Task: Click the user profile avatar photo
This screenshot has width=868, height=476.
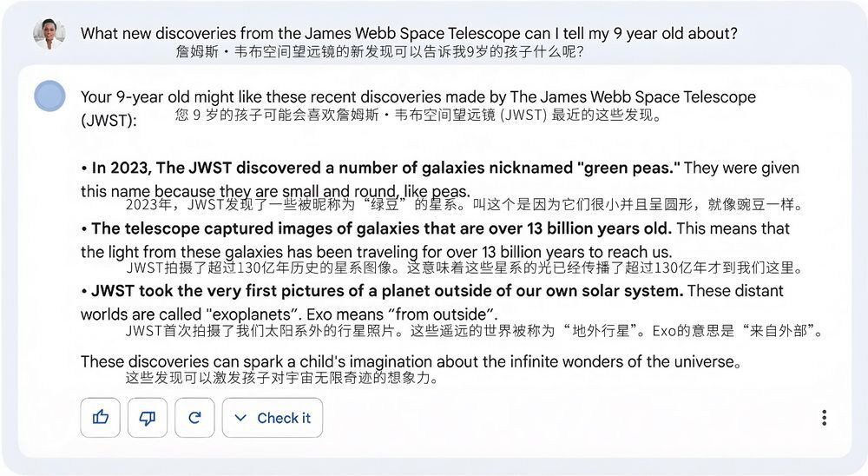Action: pyautogui.click(x=49, y=34)
